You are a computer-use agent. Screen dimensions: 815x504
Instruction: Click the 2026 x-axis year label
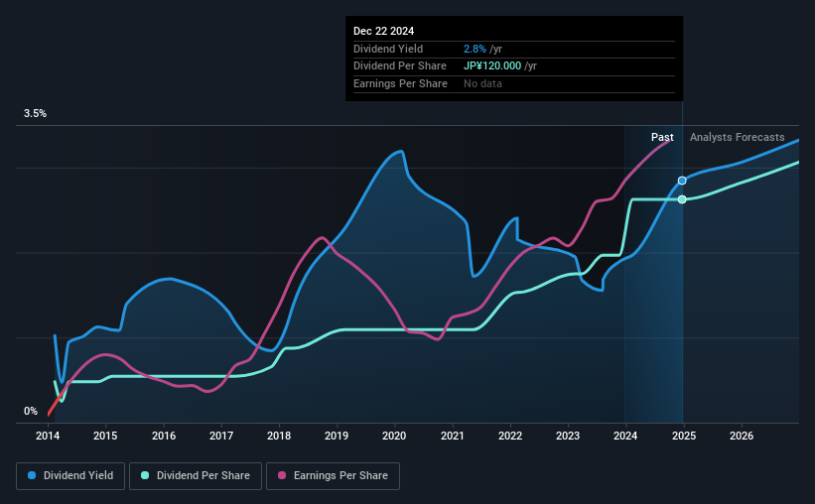tap(742, 436)
